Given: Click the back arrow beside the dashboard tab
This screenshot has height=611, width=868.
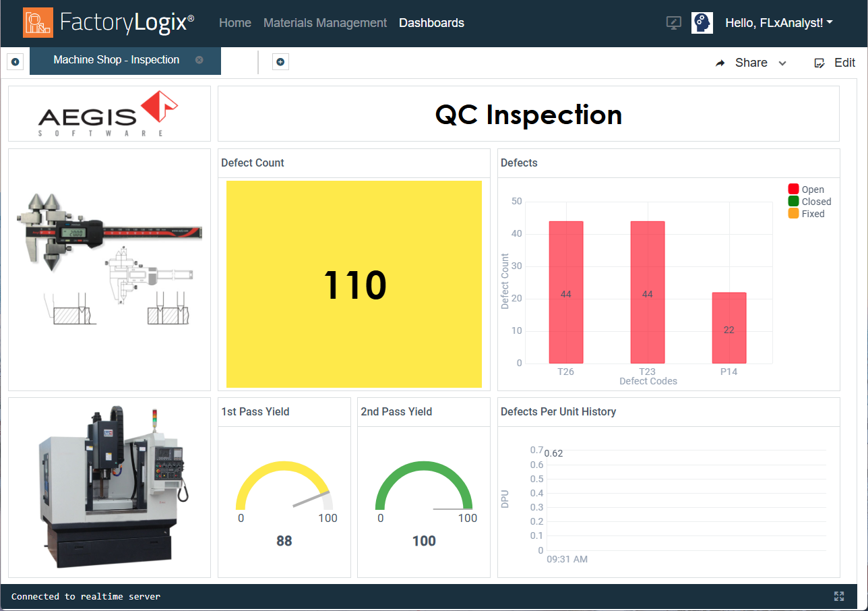Looking at the screenshot, I should pos(15,61).
